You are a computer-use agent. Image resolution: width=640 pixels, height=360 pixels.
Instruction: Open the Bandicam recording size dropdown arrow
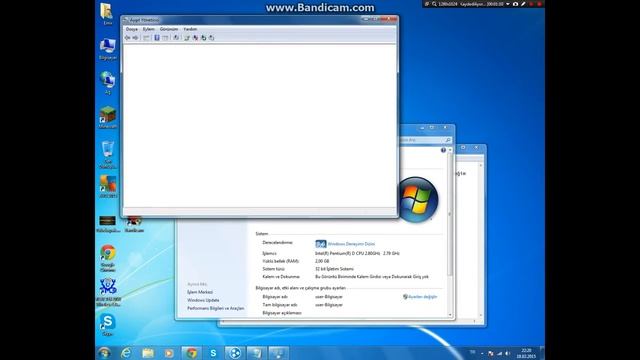508,4
